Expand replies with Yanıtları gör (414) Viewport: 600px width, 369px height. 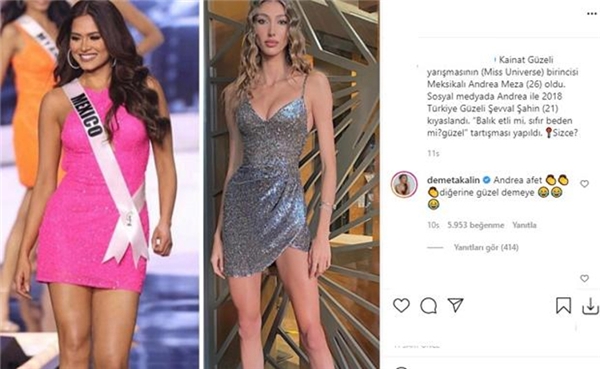point(486,247)
